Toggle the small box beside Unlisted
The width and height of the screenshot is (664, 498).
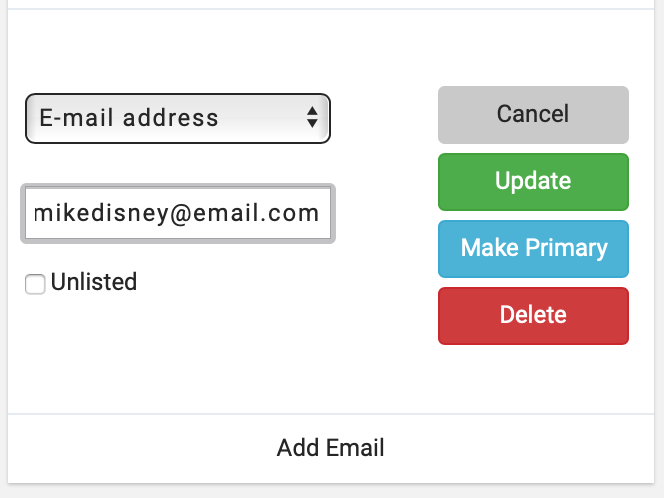tap(35, 285)
